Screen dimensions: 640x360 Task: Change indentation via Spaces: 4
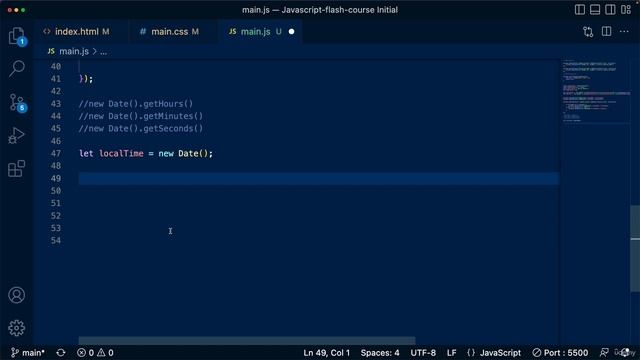pyautogui.click(x=380, y=353)
